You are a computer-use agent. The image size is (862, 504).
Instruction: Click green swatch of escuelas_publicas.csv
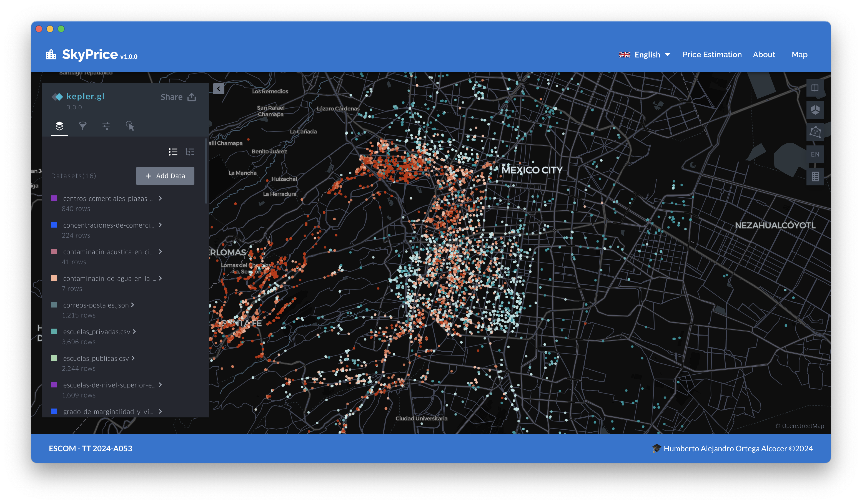click(x=54, y=358)
